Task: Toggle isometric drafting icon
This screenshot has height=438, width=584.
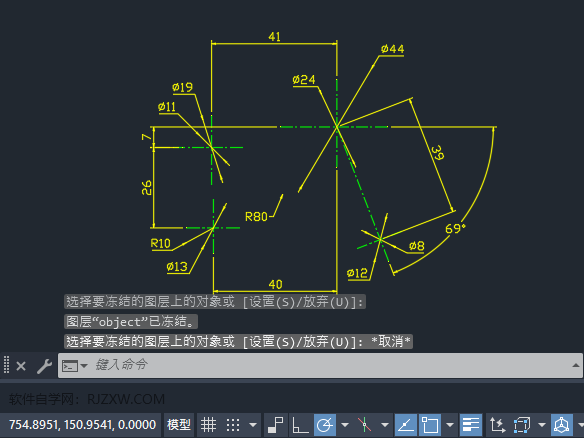Action: [x=364, y=425]
